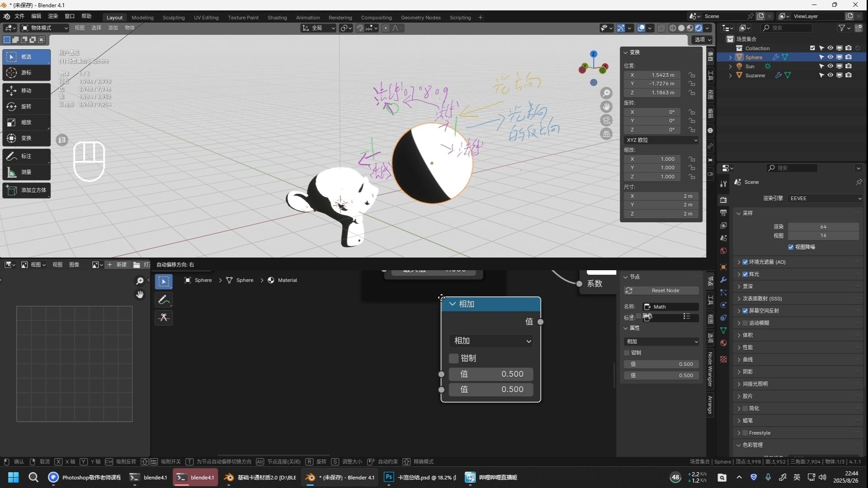Open Arrange sidebar tab
Viewport: 868px width, 488px height.
710,405
